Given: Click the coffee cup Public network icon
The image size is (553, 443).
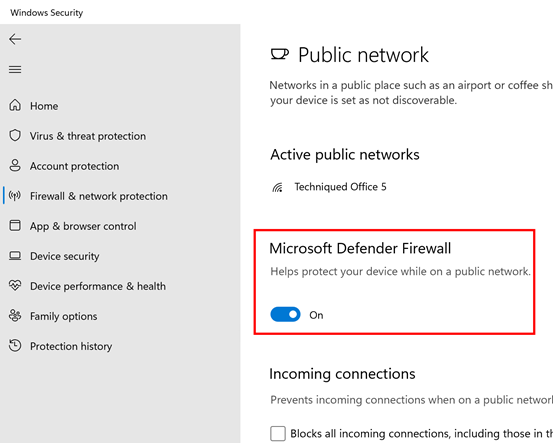Looking at the screenshot, I should (x=280, y=54).
